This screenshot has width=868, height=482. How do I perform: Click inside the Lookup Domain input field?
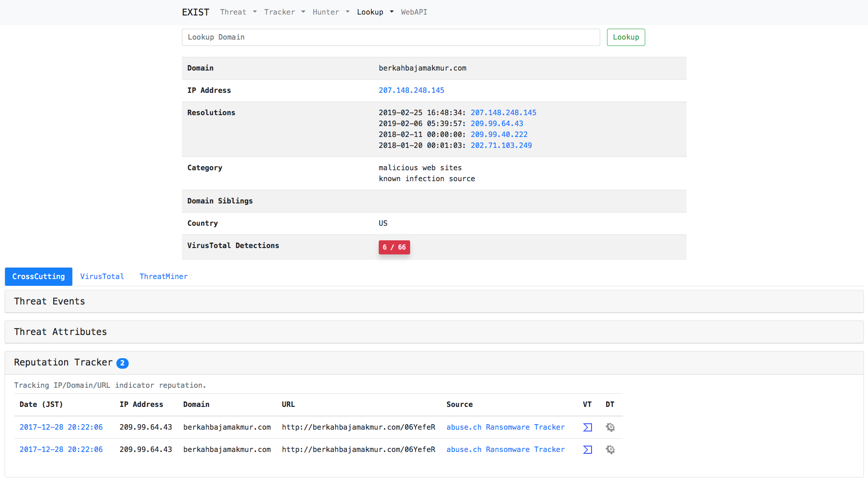coord(390,37)
